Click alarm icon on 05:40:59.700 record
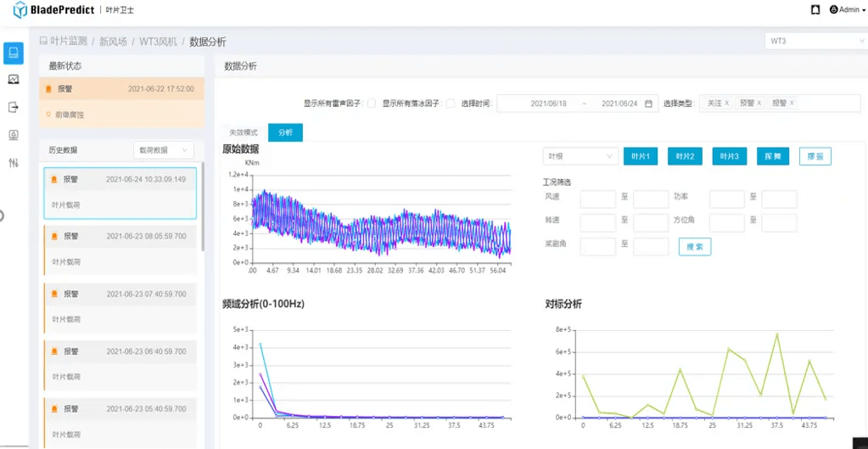868x449 pixels. (x=54, y=409)
